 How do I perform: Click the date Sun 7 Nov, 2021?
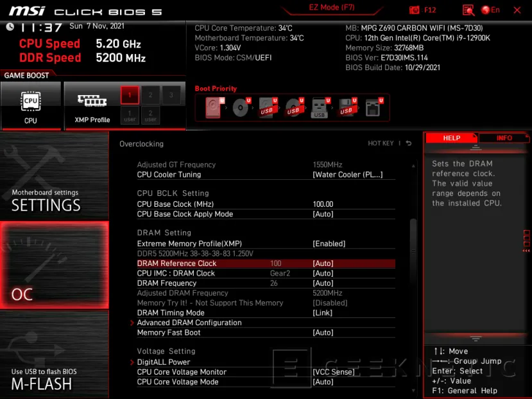pos(97,26)
